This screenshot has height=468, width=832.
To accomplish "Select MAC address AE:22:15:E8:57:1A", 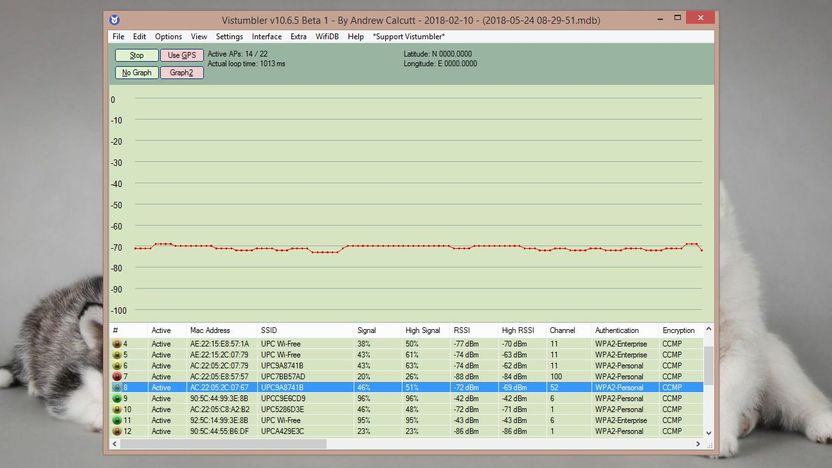I will [219, 344].
